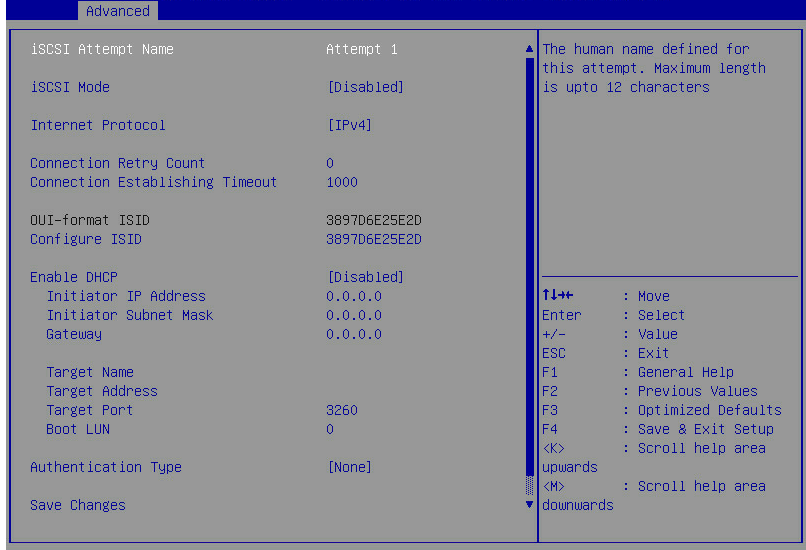The height and width of the screenshot is (550, 806).
Task: Open the Internet Protocol IPv4 dropdown
Action: pos(350,125)
